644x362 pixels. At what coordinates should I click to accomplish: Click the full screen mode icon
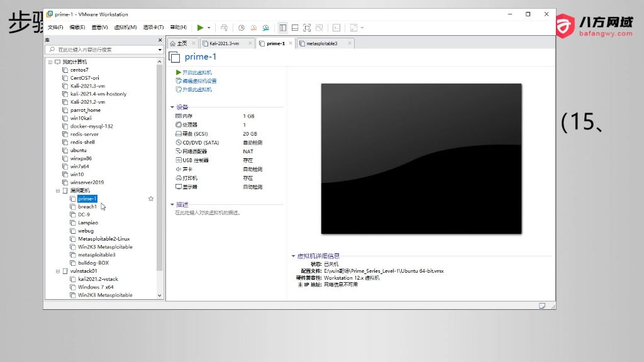[x=307, y=28]
